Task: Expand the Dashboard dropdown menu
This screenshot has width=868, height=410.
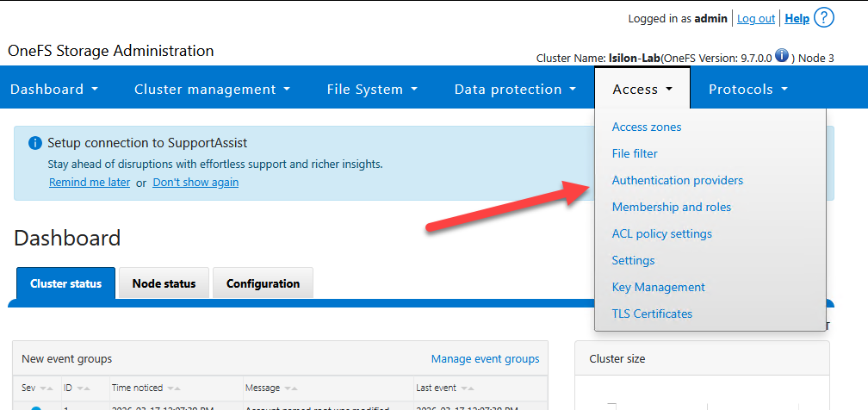Action: click(x=54, y=89)
